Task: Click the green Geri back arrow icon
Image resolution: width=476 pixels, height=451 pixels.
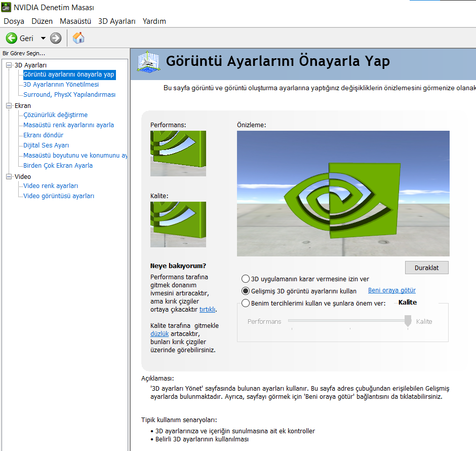Action: pyautogui.click(x=12, y=39)
